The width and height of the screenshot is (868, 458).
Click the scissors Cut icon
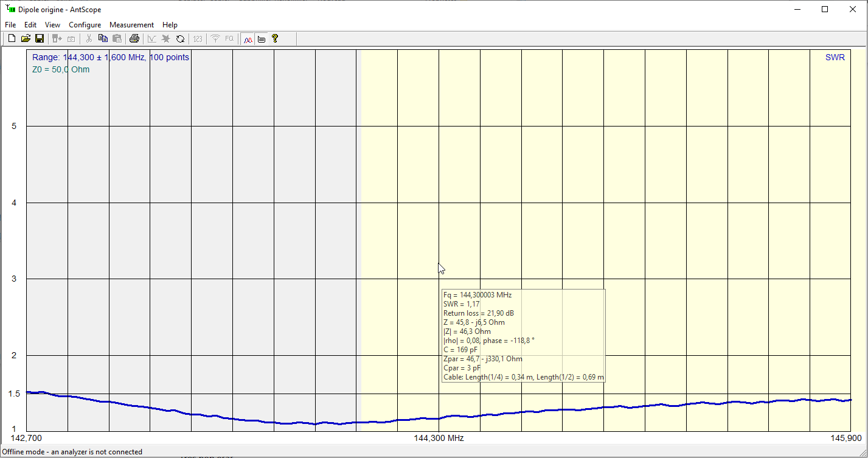pyautogui.click(x=89, y=39)
